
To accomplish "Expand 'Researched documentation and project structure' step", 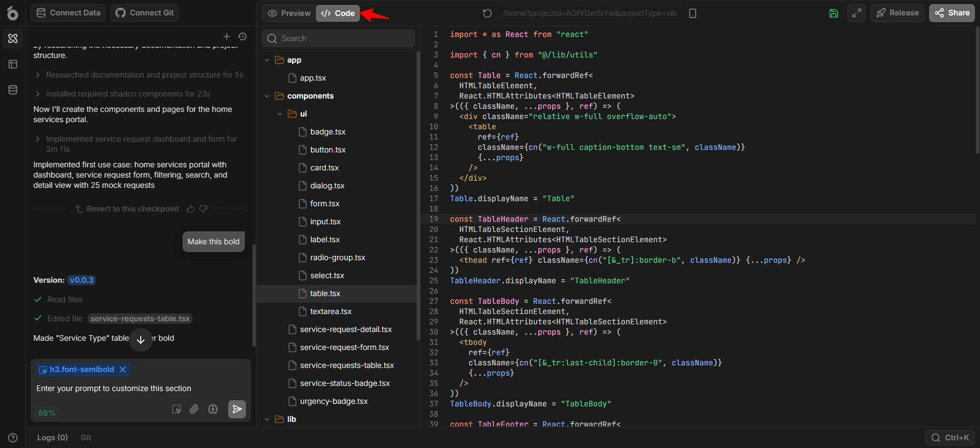I will (x=139, y=75).
